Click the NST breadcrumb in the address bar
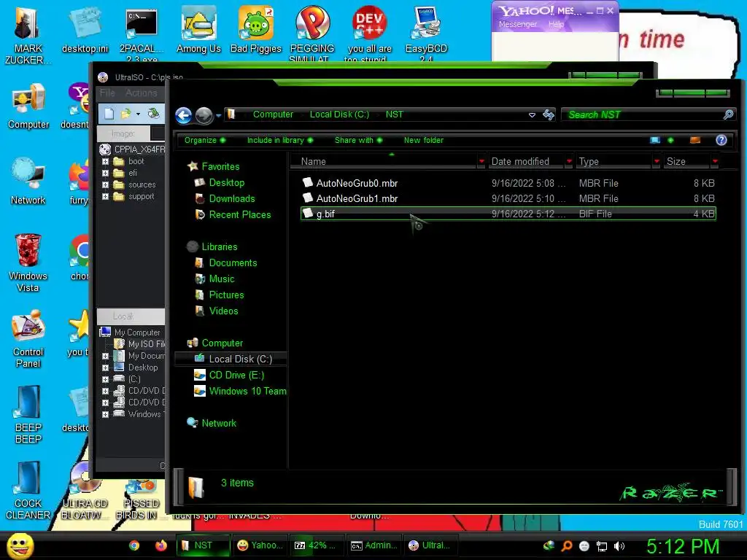The width and height of the screenshot is (747, 560). point(394,114)
